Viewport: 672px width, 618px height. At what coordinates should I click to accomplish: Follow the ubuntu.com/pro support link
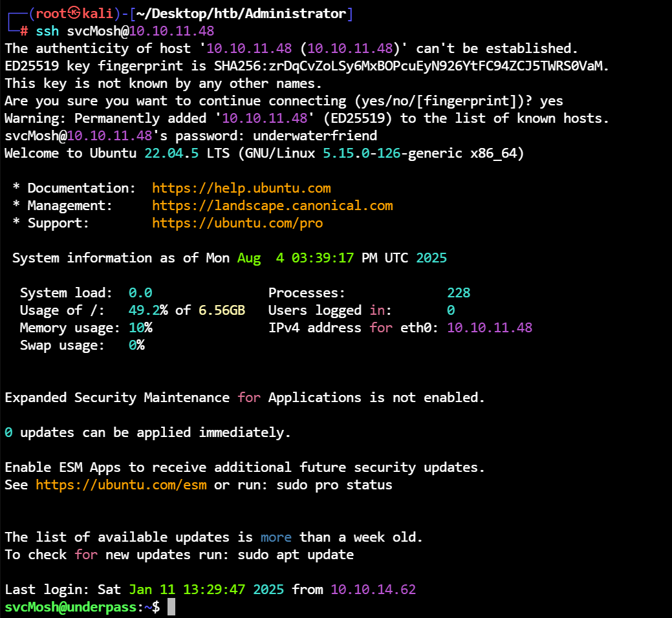click(x=237, y=223)
